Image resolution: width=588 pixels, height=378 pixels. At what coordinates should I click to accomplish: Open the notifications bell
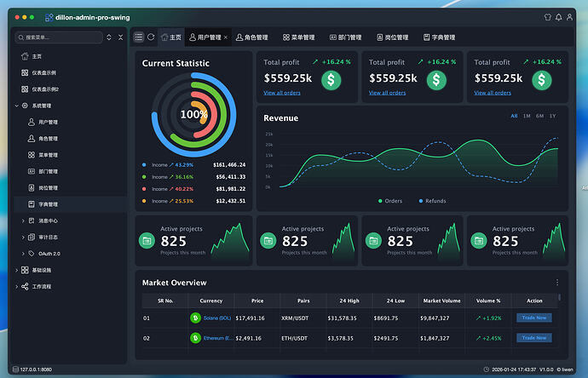pyautogui.click(x=559, y=17)
